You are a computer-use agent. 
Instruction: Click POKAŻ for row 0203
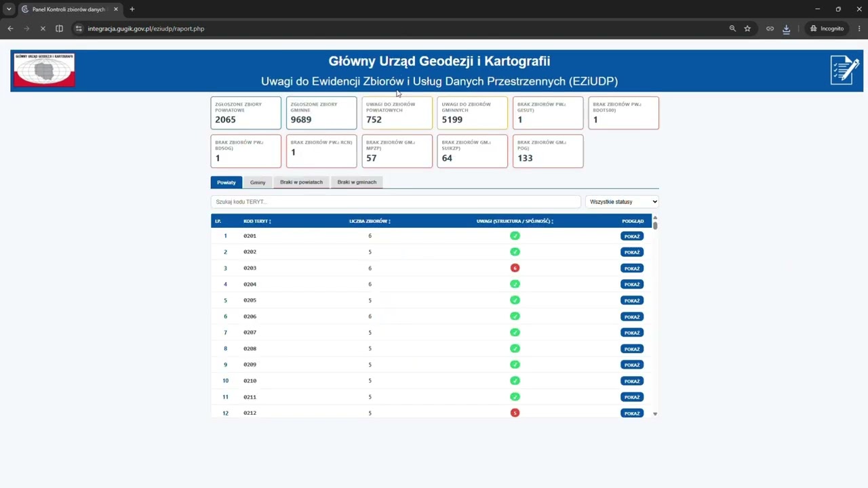coord(632,268)
